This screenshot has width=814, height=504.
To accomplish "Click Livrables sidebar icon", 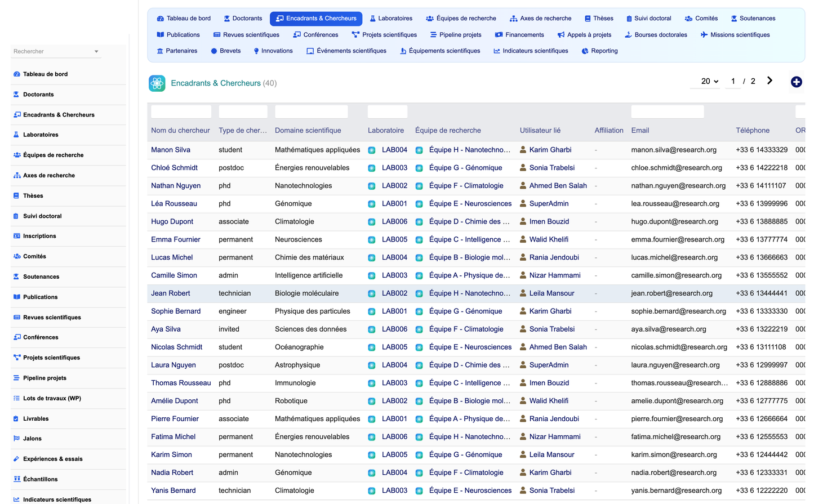I will coord(17,419).
